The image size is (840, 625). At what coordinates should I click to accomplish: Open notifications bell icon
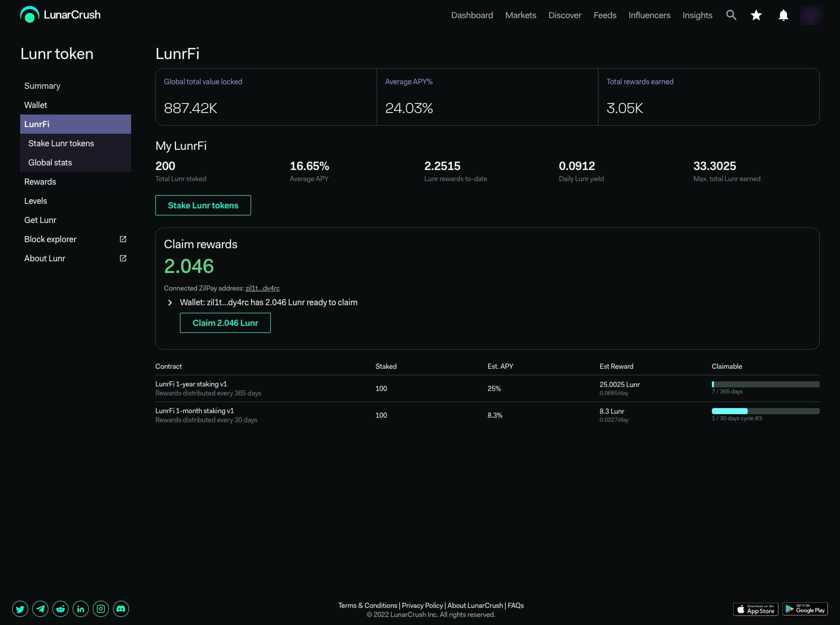click(784, 15)
